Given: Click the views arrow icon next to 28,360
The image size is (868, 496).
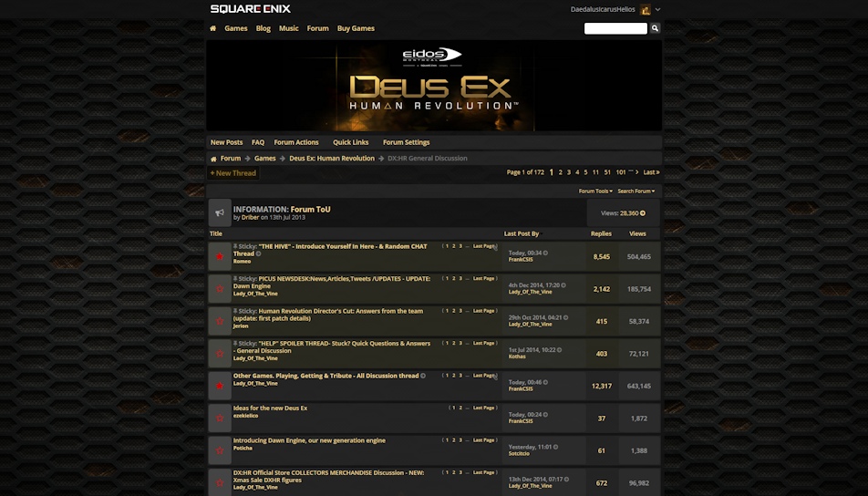Looking at the screenshot, I should 643,213.
